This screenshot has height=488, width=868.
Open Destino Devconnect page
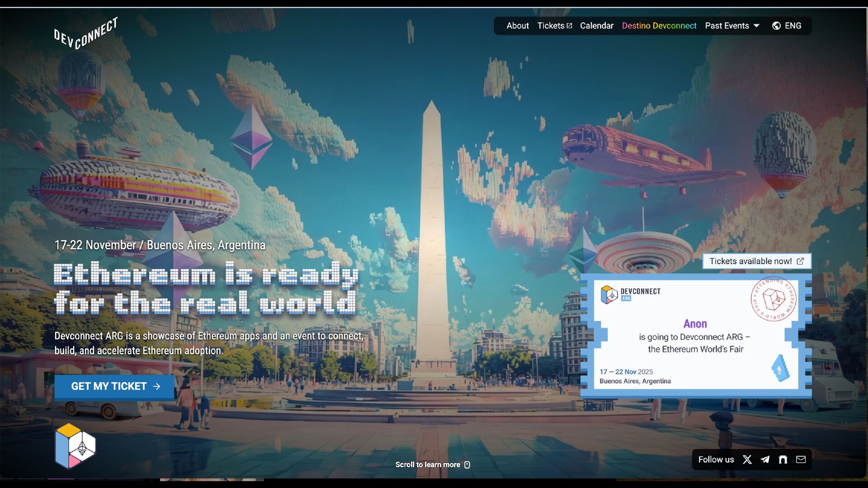(x=659, y=26)
